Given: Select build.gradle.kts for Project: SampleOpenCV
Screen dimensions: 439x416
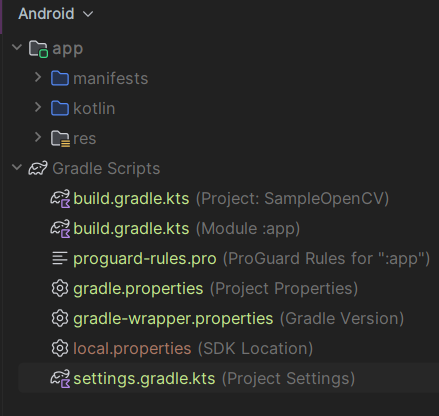Looking at the screenshot, I should 131,199.
